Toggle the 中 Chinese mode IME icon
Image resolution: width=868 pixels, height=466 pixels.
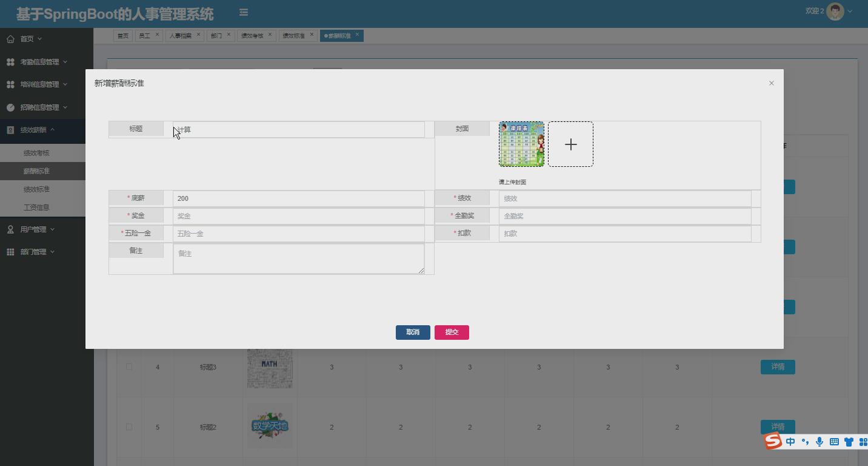790,442
